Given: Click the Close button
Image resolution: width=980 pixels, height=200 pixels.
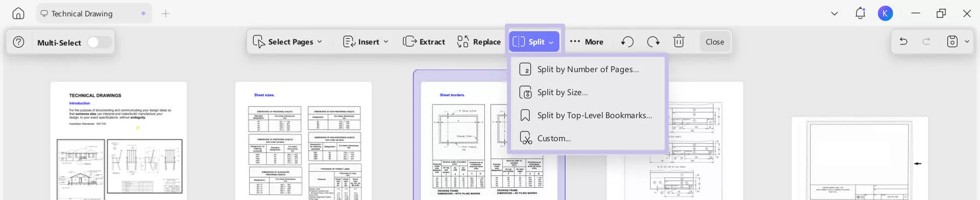Looking at the screenshot, I should (x=715, y=42).
